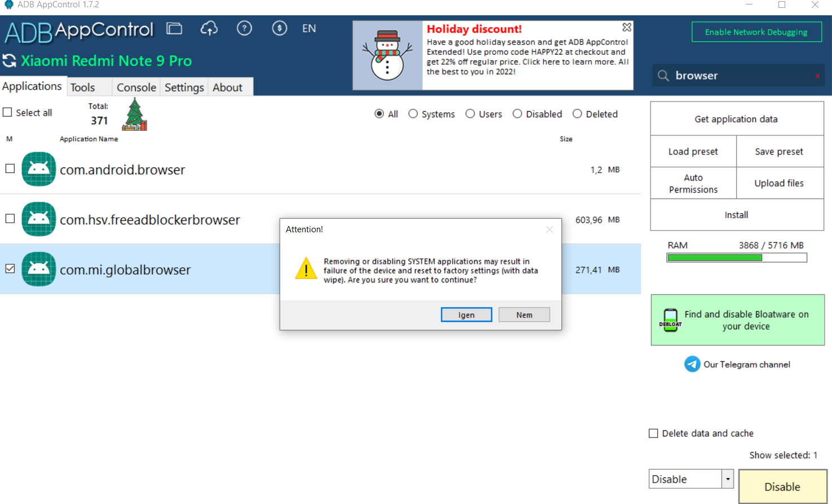The height and width of the screenshot is (504, 832).
Task: Click the ADB AppControl logo
Action: (79, 32)
